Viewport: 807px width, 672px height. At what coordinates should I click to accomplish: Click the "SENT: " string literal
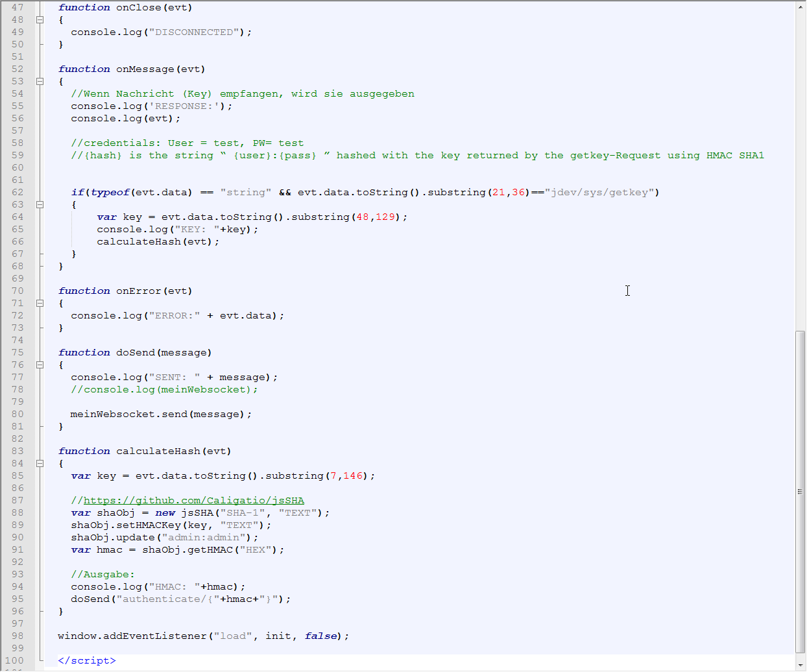(175, 377)
